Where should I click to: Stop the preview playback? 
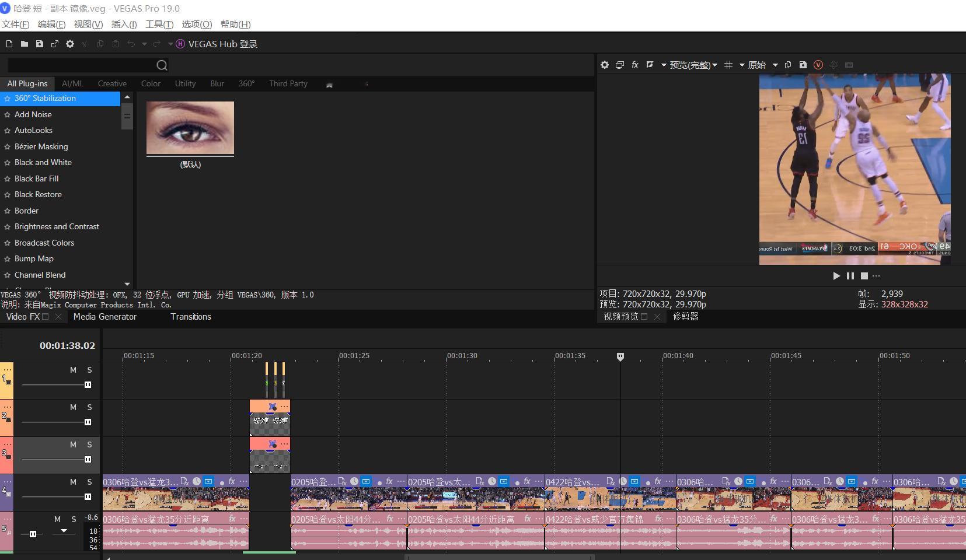point(864,276)
